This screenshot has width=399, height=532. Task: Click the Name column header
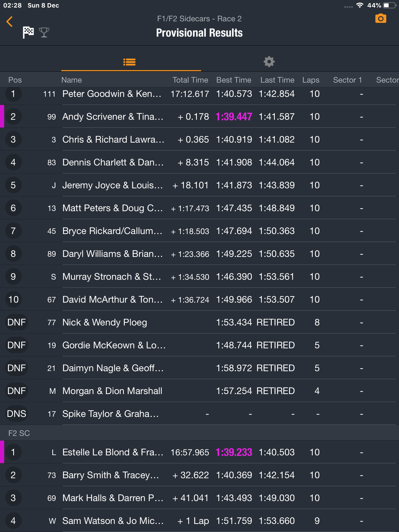[x=71, y=80]
